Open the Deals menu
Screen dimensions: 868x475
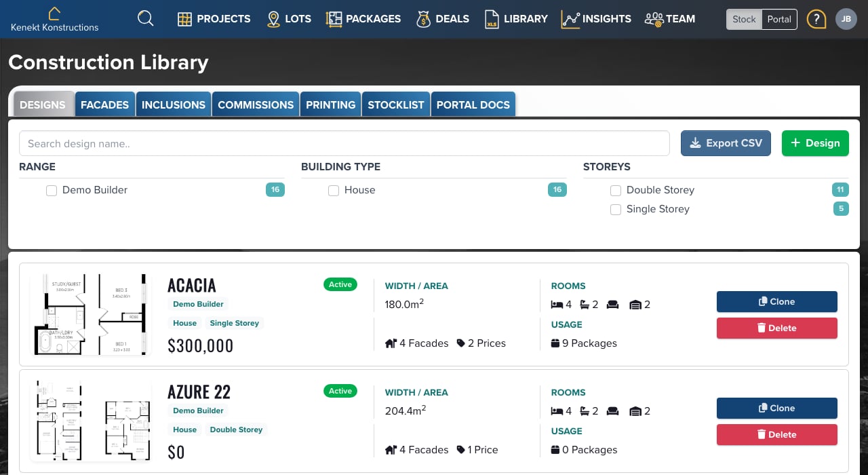click(x=443, y=19)
